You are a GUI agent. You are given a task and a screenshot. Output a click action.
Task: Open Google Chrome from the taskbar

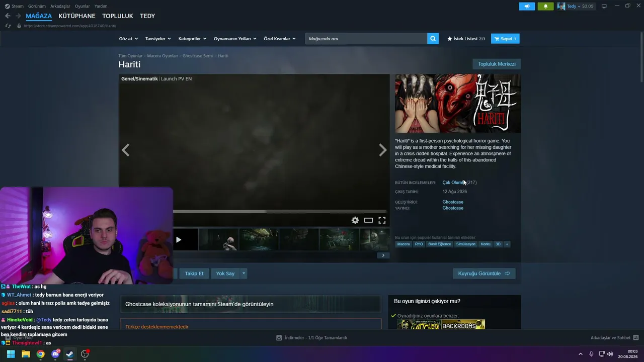41,354
